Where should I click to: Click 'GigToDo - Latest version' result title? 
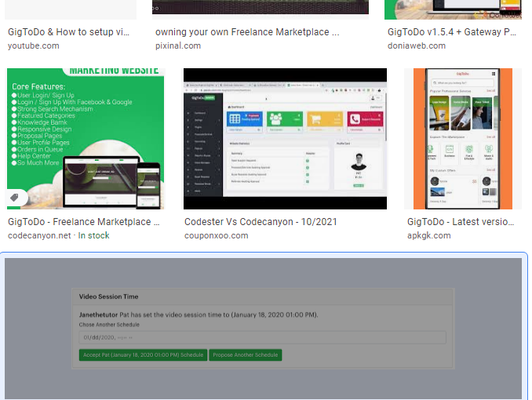[x=461, y=222]
